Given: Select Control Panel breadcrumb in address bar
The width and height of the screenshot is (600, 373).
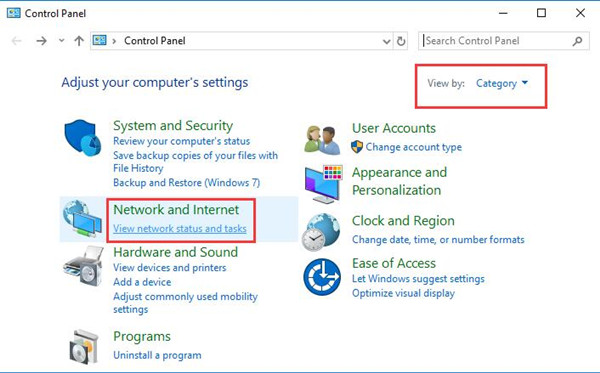Looking at the screenshot, I should (155, 41).
